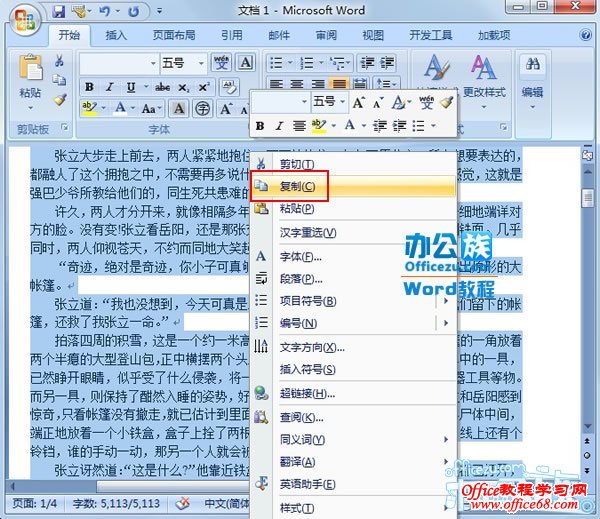Open 超链接(H)... from context menu
The height and width of the screenshot is (519, 600).
(x=353, y=393)
